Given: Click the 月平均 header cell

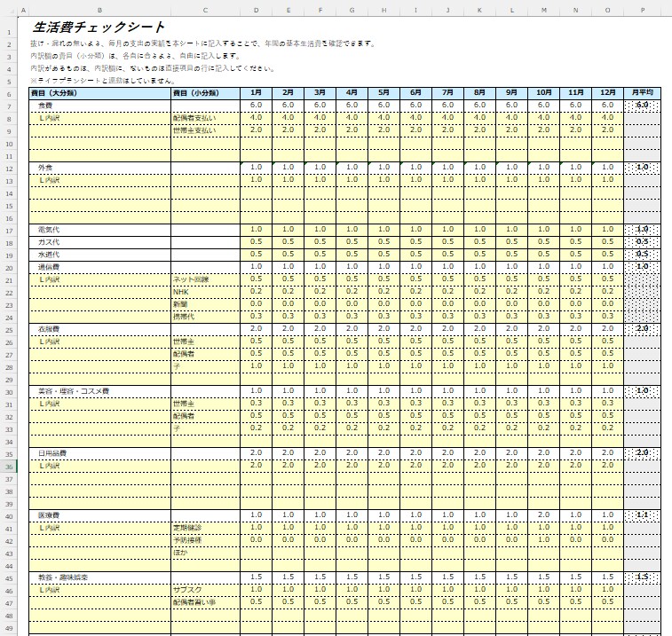Looking at the screenshot, I should [x=643, y=93].
